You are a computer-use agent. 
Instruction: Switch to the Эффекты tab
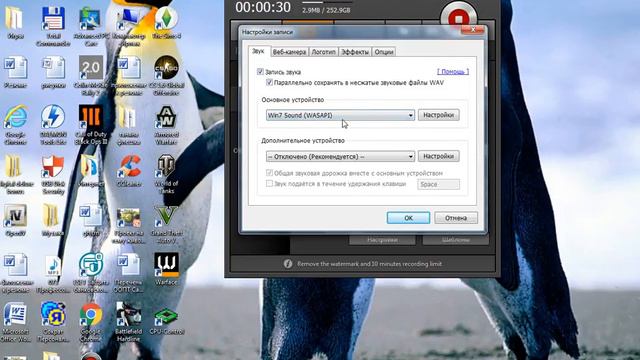[x=355, y=52]
